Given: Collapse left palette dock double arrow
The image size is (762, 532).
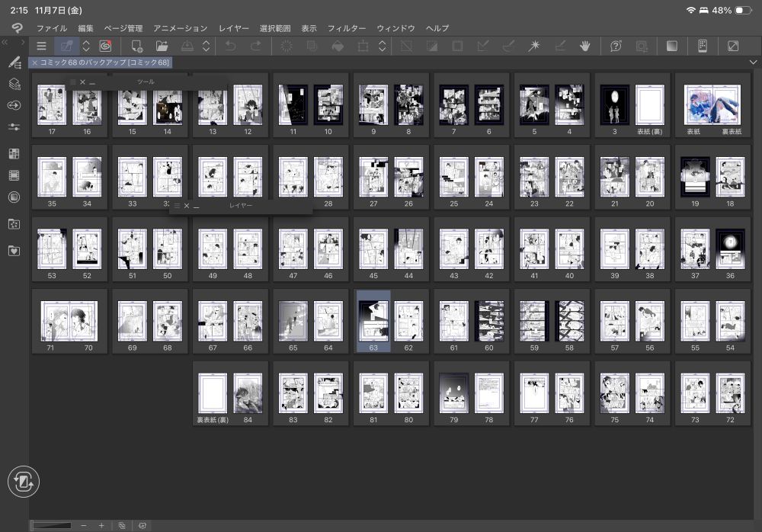Looking at the screenshot, I should click(5, 43).
